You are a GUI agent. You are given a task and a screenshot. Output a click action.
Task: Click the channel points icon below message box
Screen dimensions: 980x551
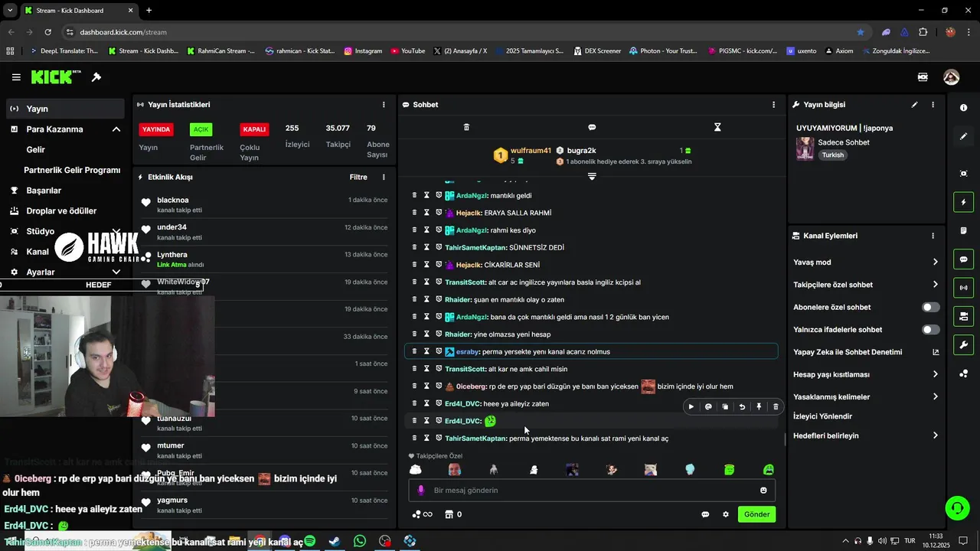pyautogui.click(x=423, y=514)
